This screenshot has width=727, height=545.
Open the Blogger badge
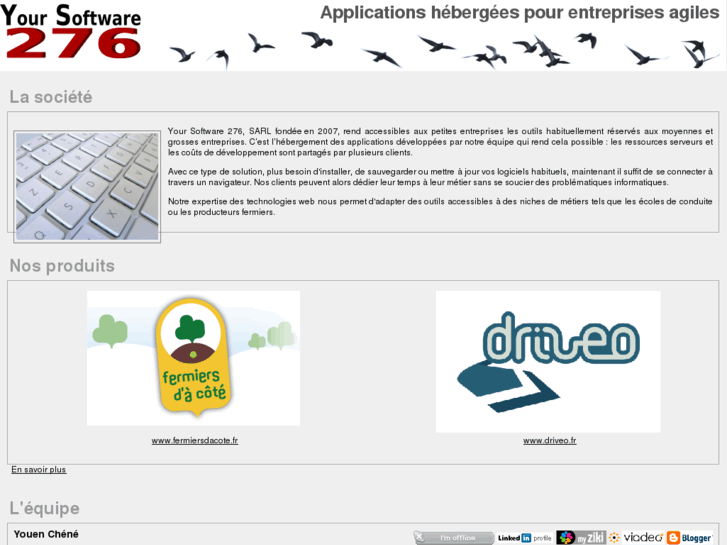690,538
